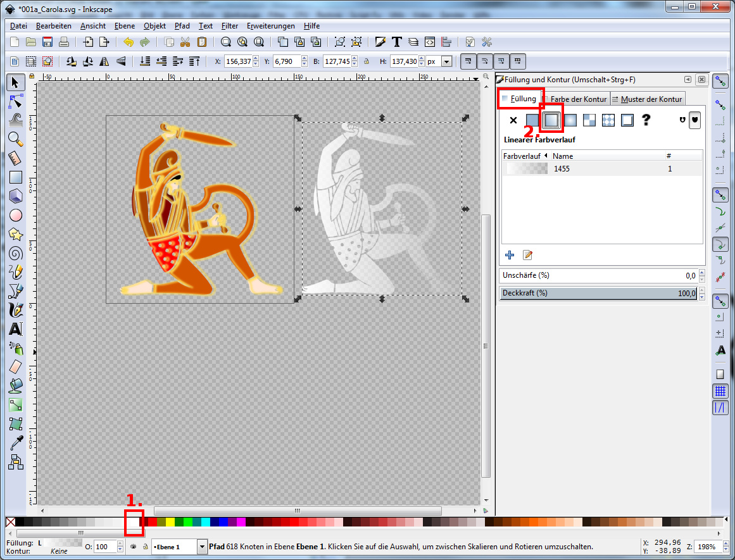Select the Rectangle tool
Screen dimensions: 735x560
(x=16, y=177)
